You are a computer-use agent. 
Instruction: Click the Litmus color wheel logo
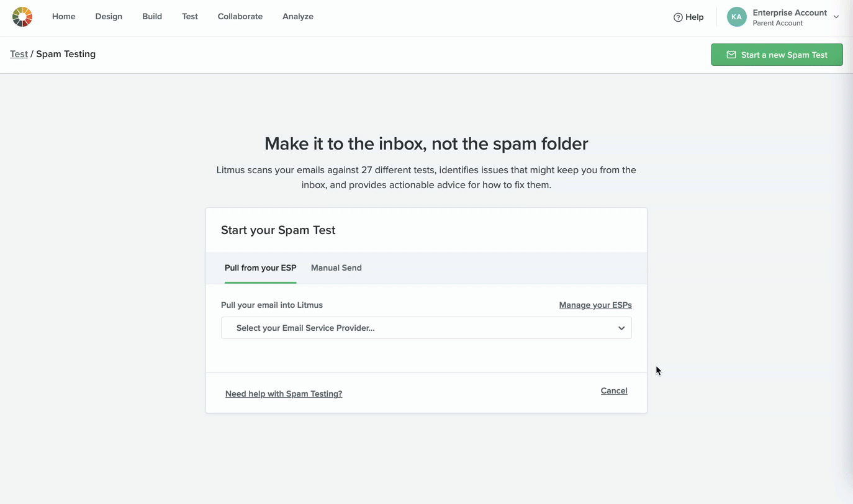pos(22,17)
